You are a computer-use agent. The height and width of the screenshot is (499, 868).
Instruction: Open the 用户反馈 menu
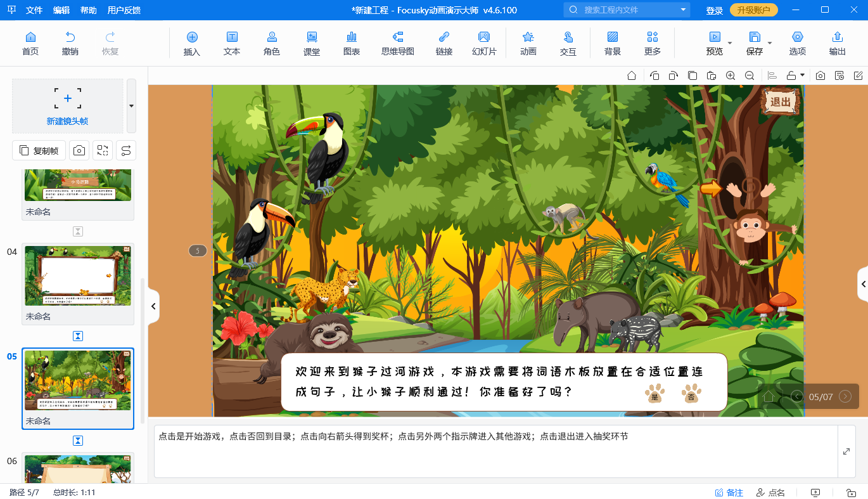pos(124,10)
